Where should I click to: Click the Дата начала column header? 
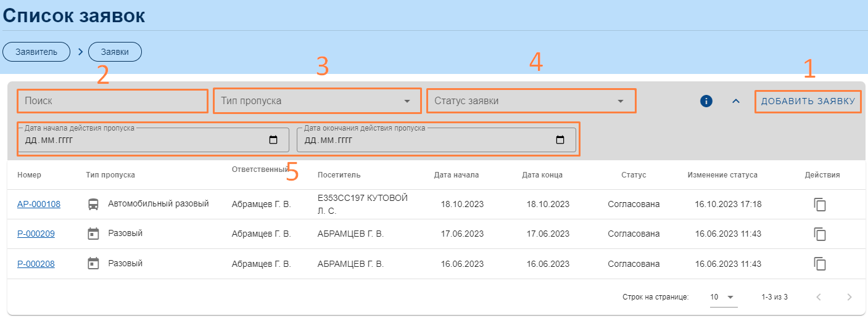point(456,175)
